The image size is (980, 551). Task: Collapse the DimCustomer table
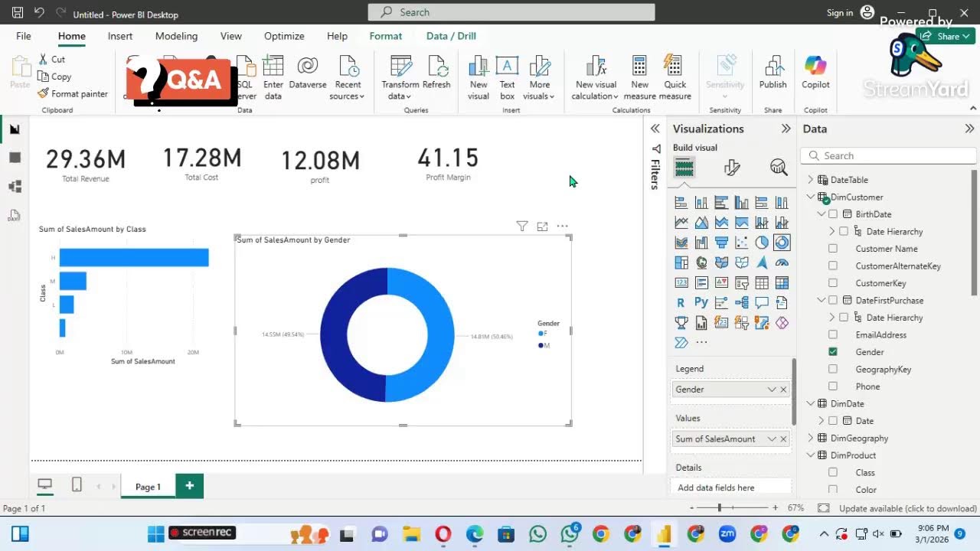[811, 197]
